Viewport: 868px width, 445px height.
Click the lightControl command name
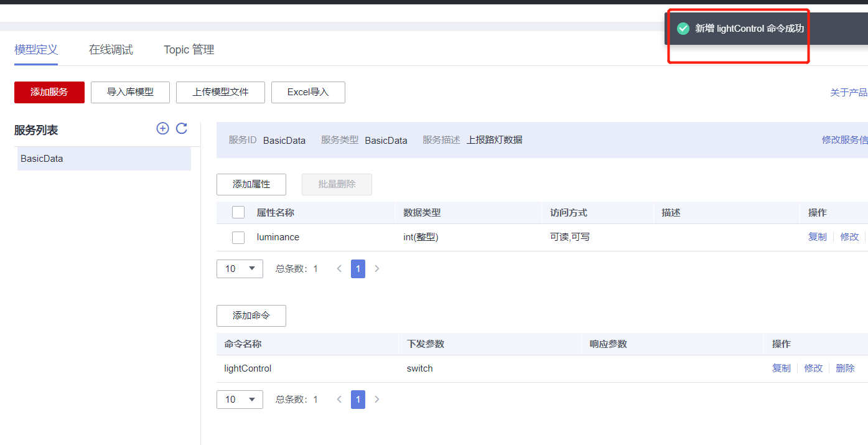[248, 368]
